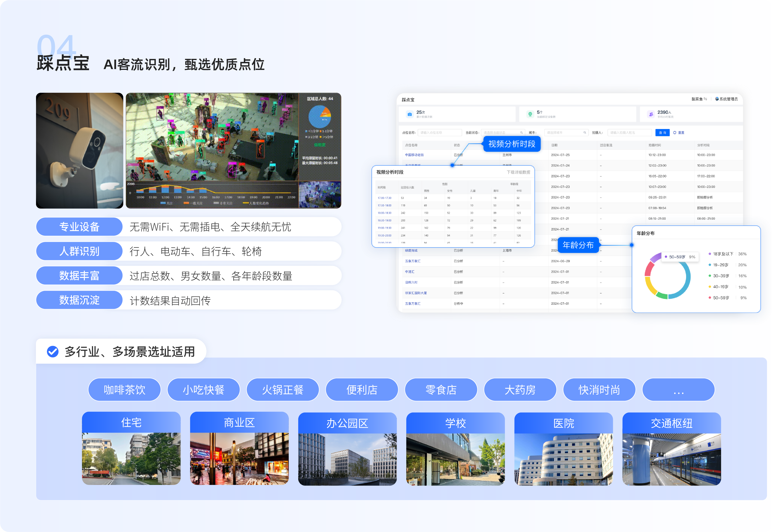Click the wall-mounted camera photo
Screen dimensions: 773x532
pyautogui.click(x=80, y=151)
